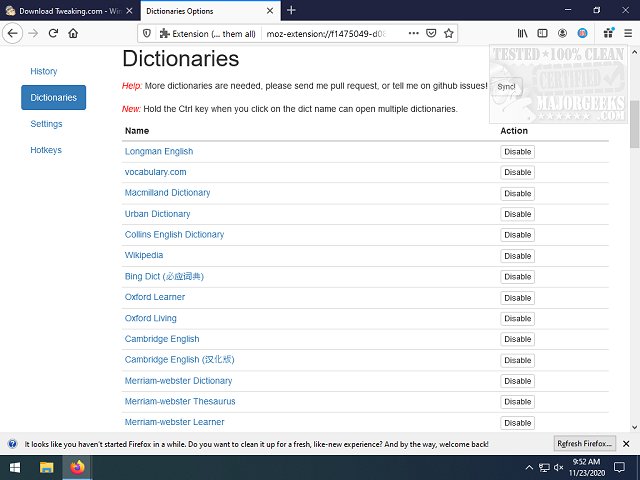
Task: Reload the current page
Action: click(53, 33)
